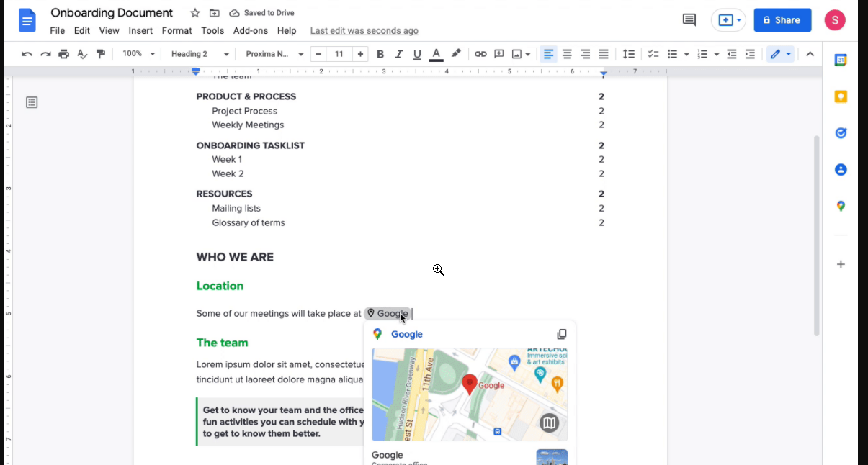The image size is (868, 465).
Task: Open 'Last edit was seconds ago' link
Action: (x=364, y=31)
